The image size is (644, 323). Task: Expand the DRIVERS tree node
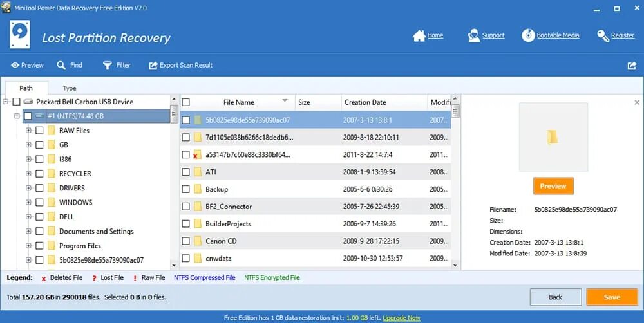(28, 188)
